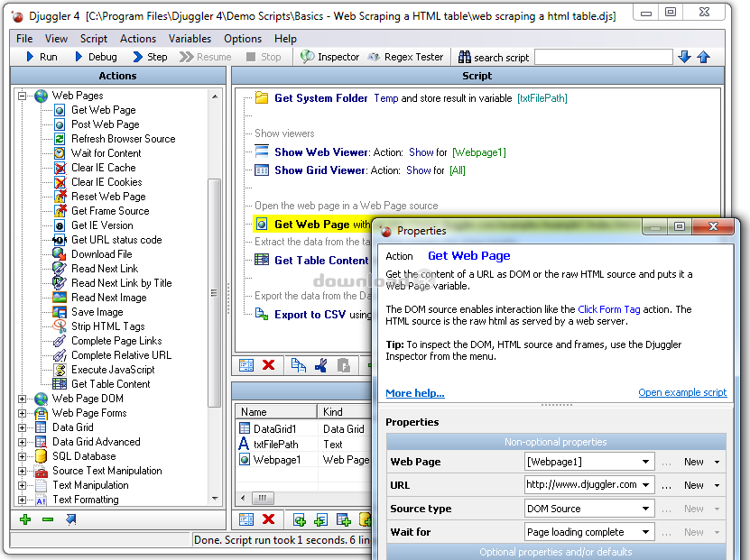The height and width of the screenshot is (560, 750).
Task: Jump to previous search result up arrow
Action: [703, 57]
